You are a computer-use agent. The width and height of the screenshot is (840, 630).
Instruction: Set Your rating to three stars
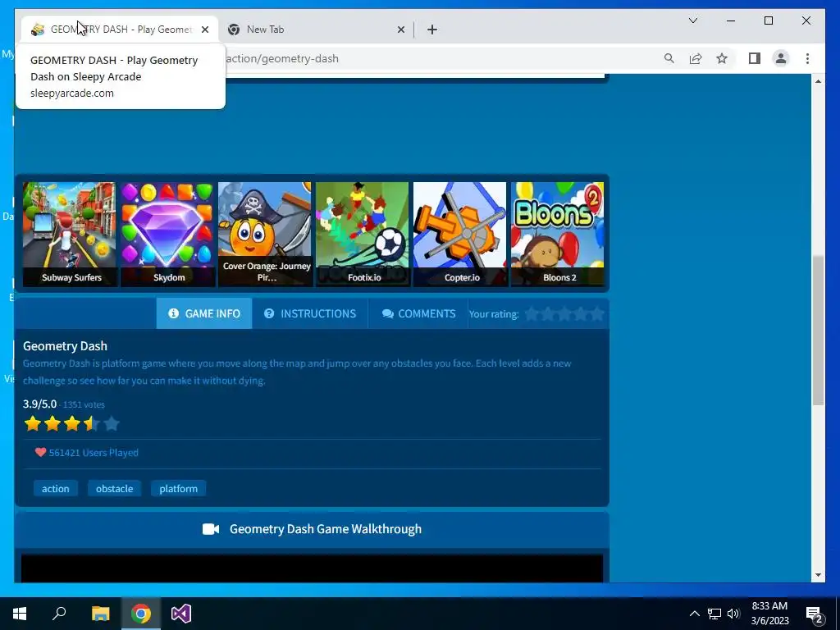[564, 314]
